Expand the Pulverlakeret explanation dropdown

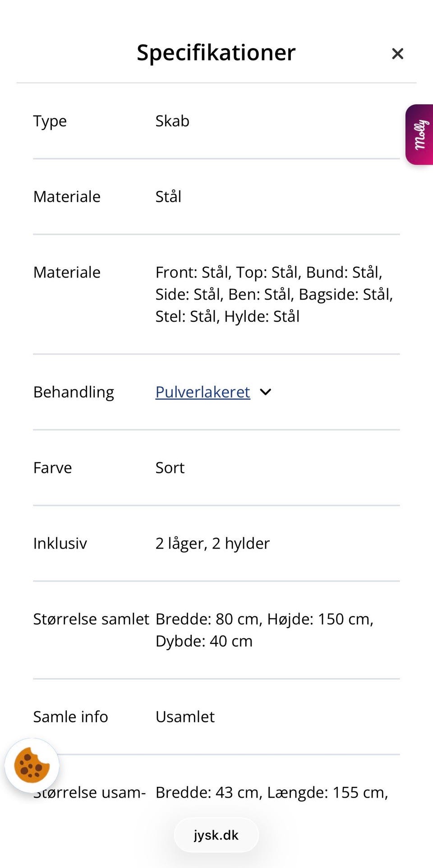[x=265, y=392]
